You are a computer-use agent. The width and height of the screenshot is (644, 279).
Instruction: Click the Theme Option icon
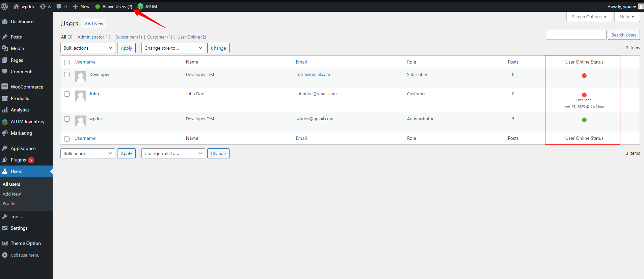[x=5, y=243]
